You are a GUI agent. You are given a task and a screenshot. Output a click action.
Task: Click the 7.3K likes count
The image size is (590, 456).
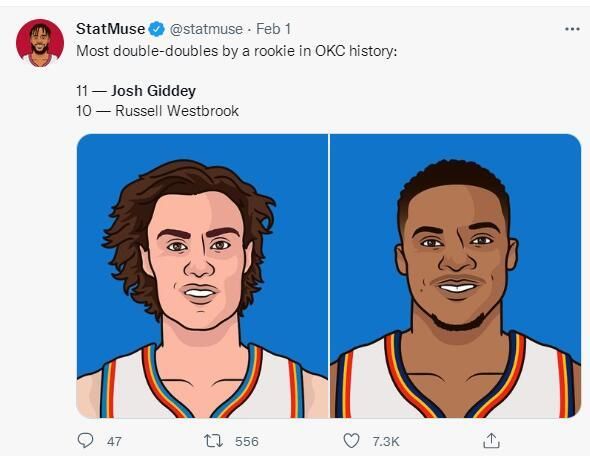(x=385, y=441)
